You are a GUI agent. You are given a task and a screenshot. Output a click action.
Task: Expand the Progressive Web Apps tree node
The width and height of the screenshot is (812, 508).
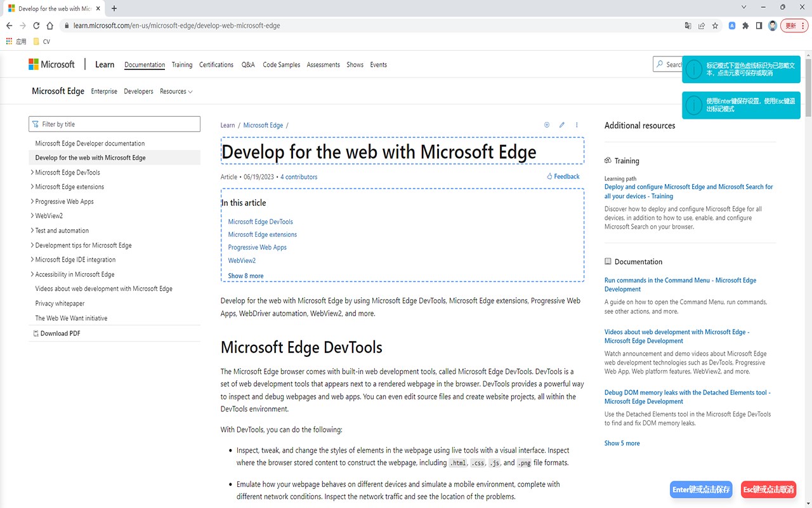[x=32, y=201]
